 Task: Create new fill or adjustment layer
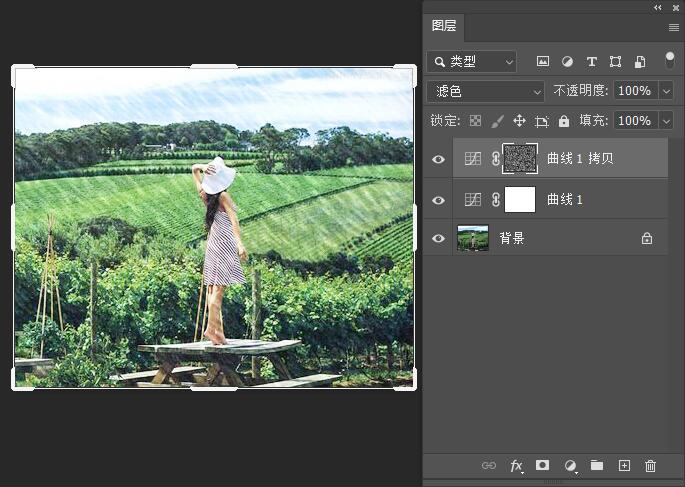(x=570, y=466)
